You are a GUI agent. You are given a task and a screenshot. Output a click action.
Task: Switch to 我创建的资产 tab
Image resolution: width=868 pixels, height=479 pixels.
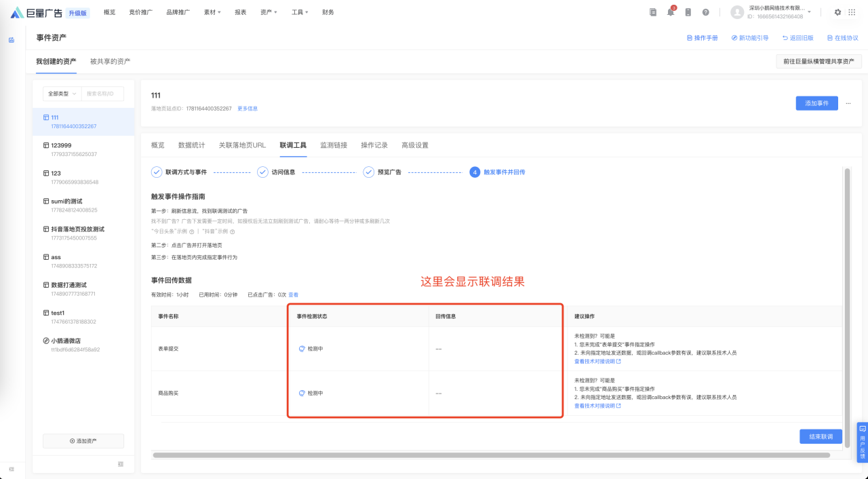(x=56, y=61)
